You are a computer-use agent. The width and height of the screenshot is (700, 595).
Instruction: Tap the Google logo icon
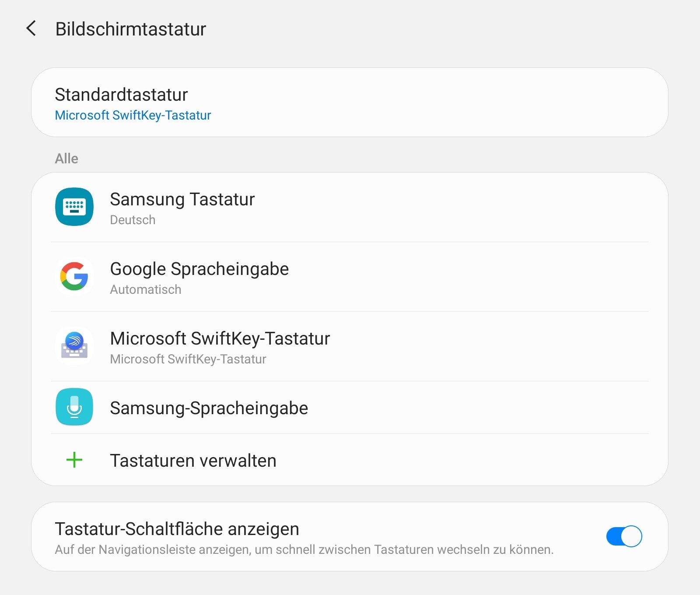[74, 276]
